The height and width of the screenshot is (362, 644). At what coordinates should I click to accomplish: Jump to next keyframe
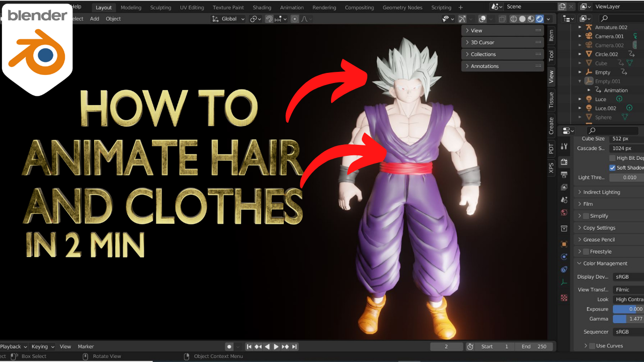285,346
